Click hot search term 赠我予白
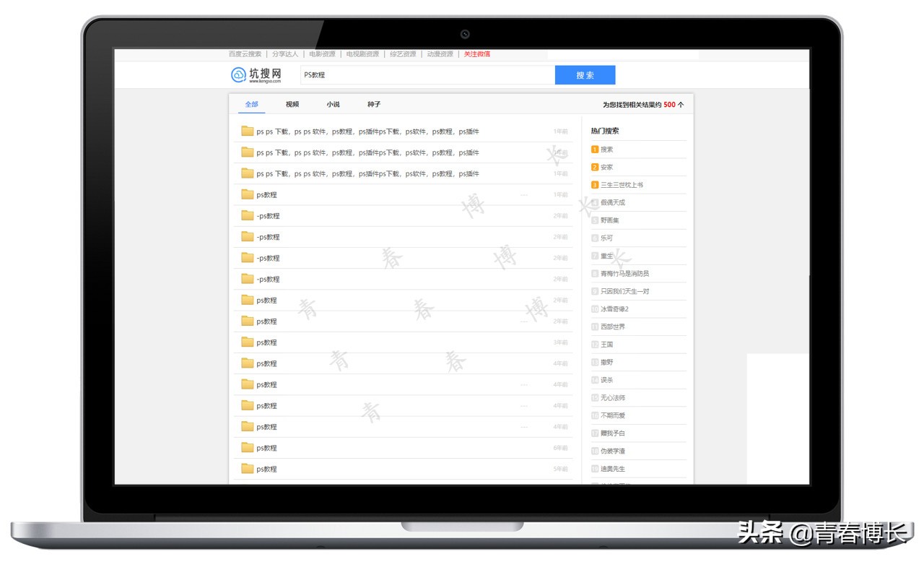 (x=613, y=433)
